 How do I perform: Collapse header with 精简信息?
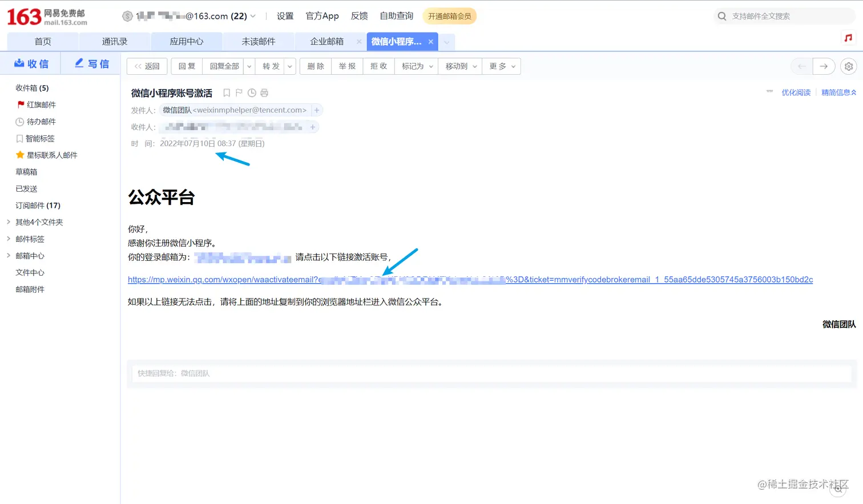coord(838,92)
